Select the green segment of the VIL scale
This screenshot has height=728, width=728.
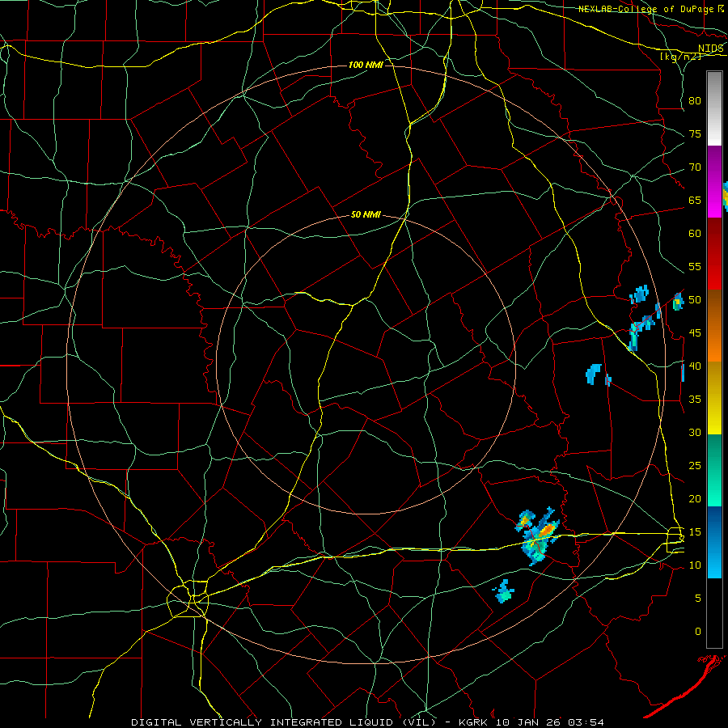pos(714,470)
